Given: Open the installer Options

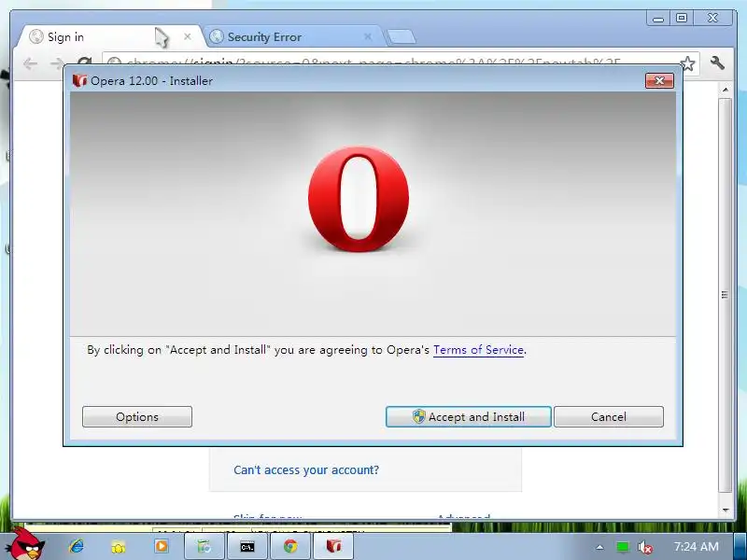Looking at the screenshot, I should 137,416.
